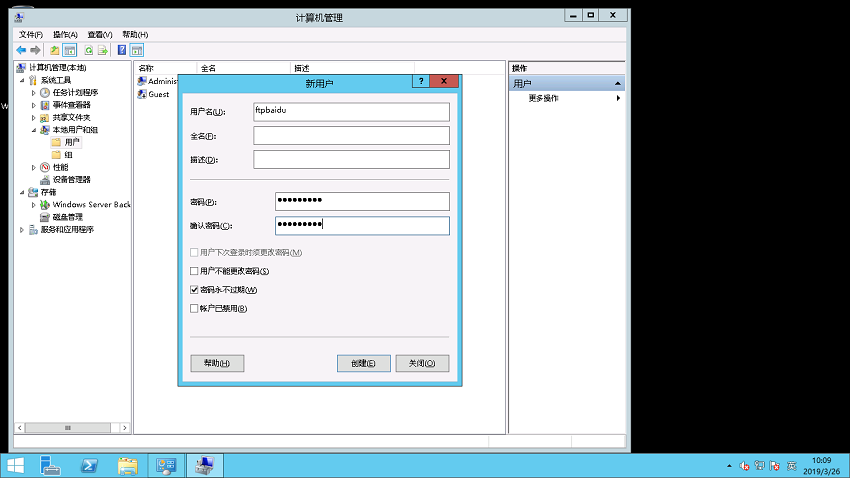
Task: Open the 操作(A) menu
Action: coord(65,35)
